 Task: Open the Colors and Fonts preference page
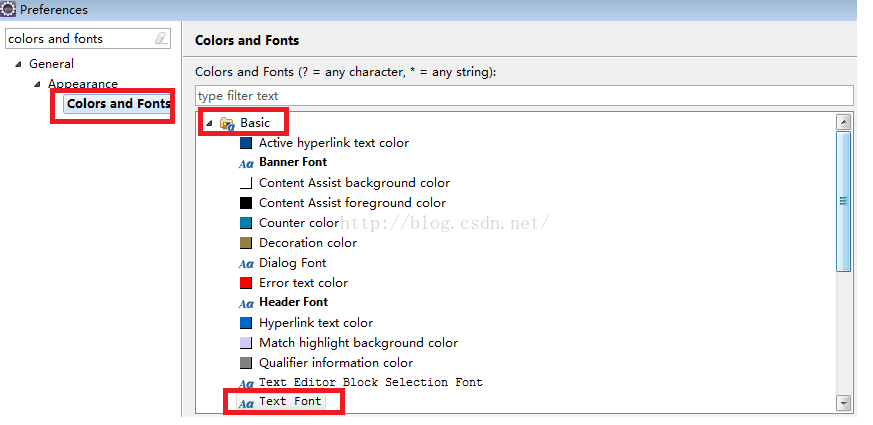(119, 104)
